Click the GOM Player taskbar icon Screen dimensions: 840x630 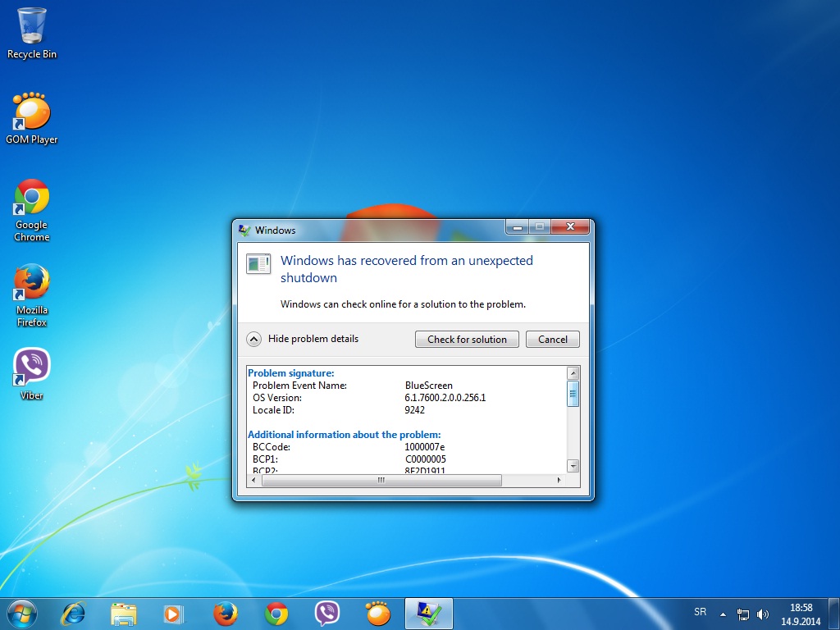377,613
